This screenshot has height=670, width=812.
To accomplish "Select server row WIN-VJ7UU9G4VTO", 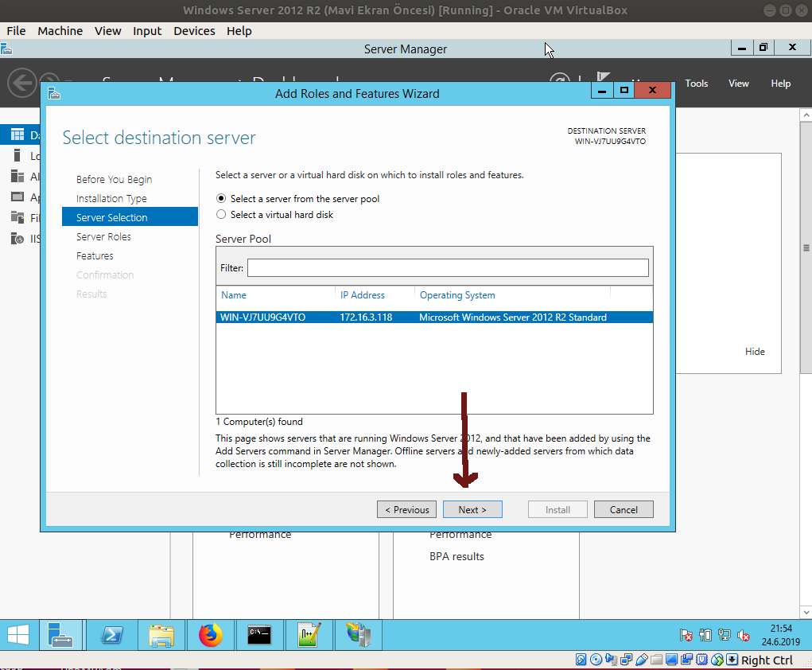I will [434, 317].
